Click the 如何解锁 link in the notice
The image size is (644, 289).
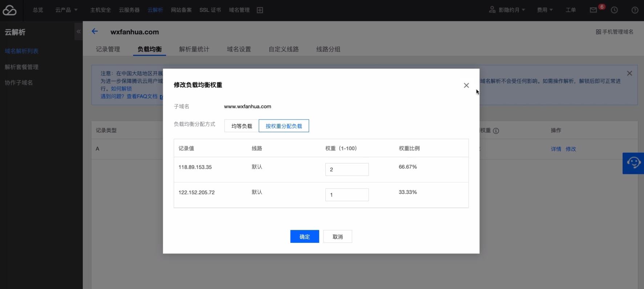click(x=121, y=89)
